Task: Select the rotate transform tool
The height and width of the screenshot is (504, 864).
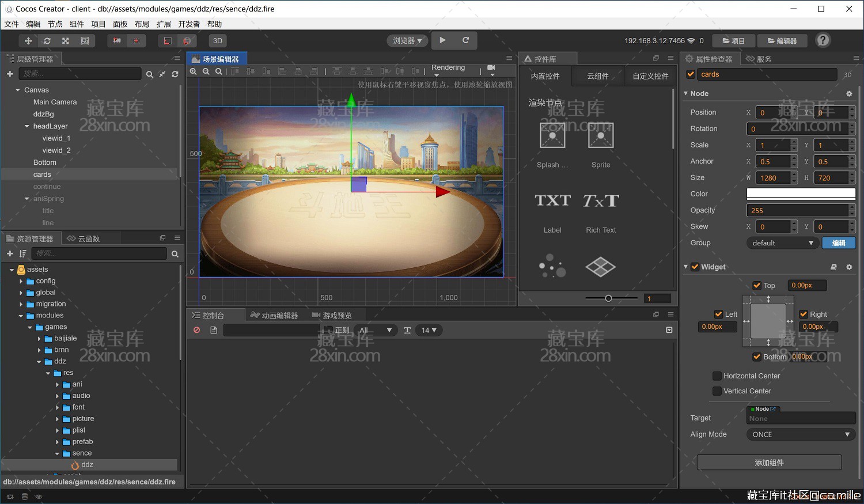Action: click(47, 41)
